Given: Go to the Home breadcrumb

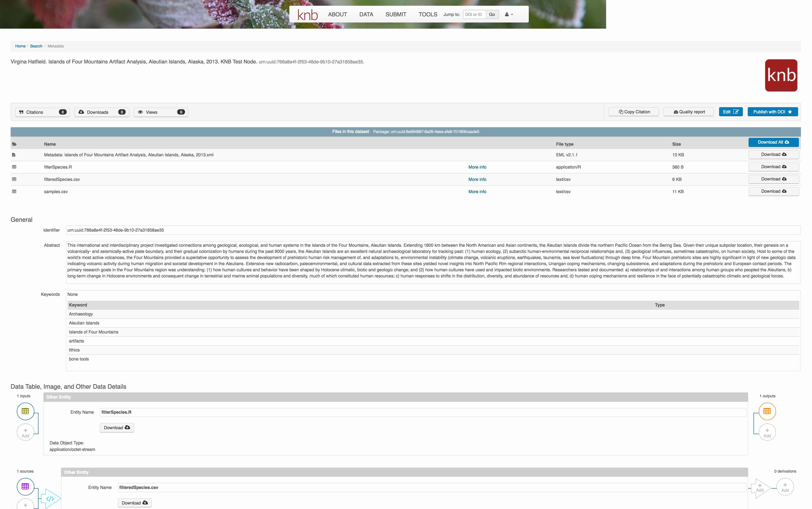Looking at the screenshot, I should (x=20, y=46).
